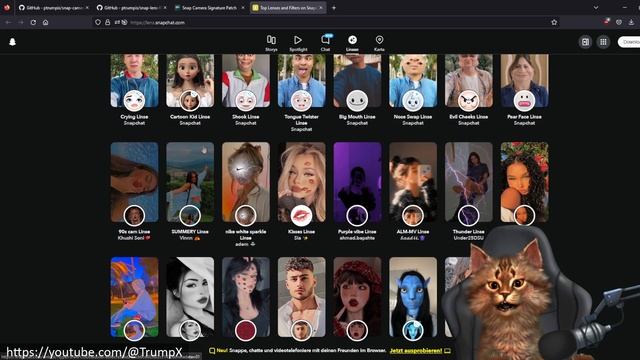The height and width of the screenshot is (360, 640).
Task: Click the Thunder Linse lightning icon
Action: 469,216
